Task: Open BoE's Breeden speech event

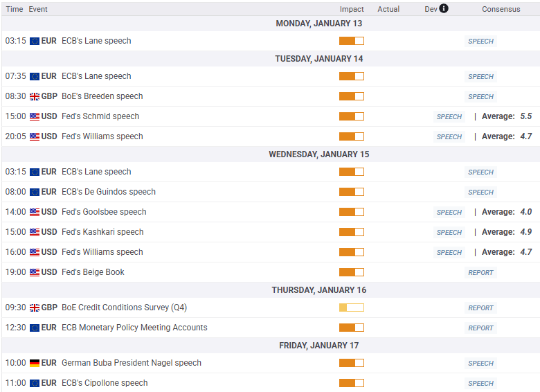Action: click(102, 96)
